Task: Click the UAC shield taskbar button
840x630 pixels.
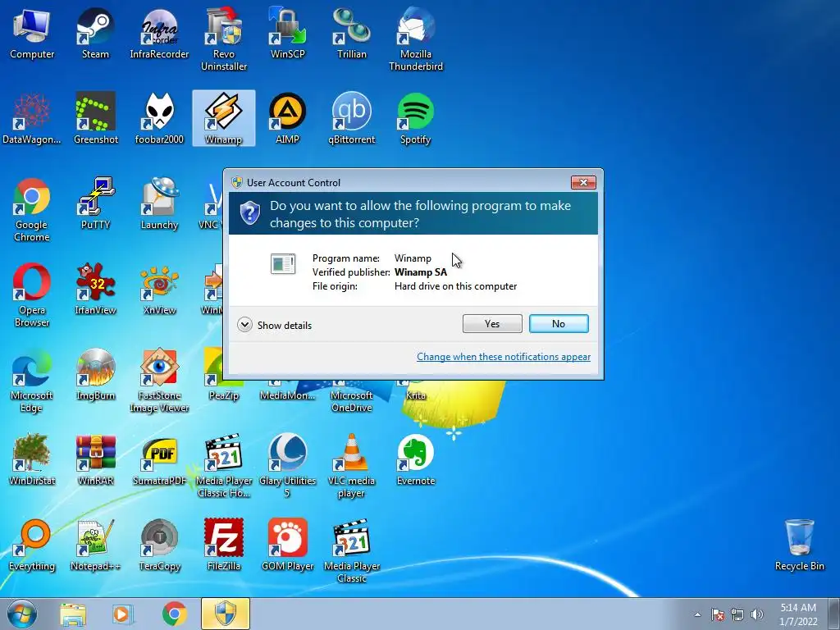Action: [226, 614]
